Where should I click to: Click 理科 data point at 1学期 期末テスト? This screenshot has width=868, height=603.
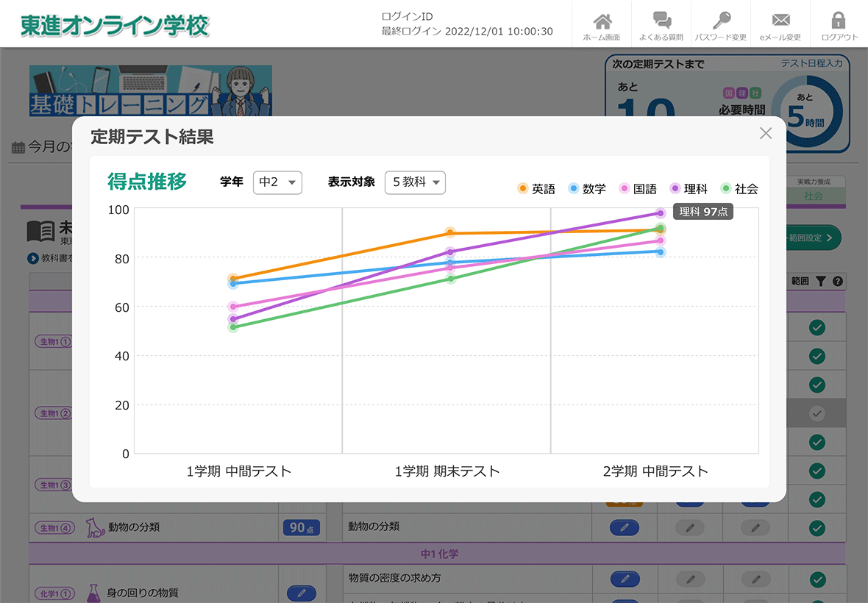(450, 252)
